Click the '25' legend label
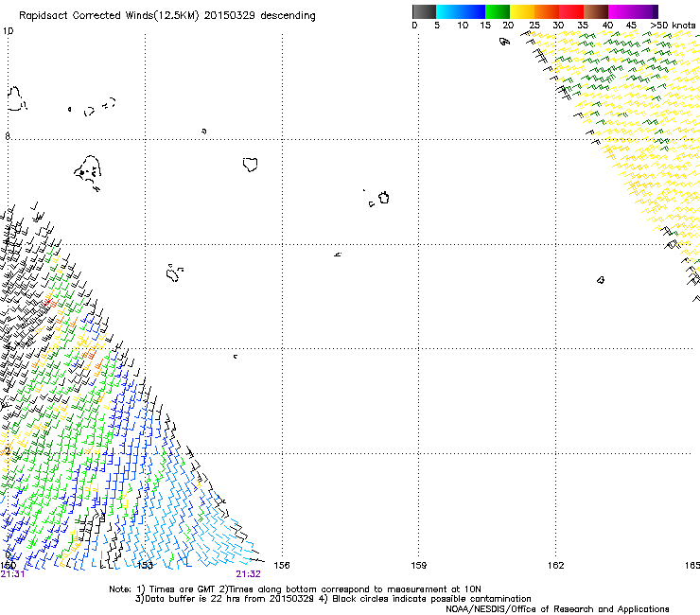Image resolution: width=700 pixels, height=615 pixels. (x=534, y=26)
